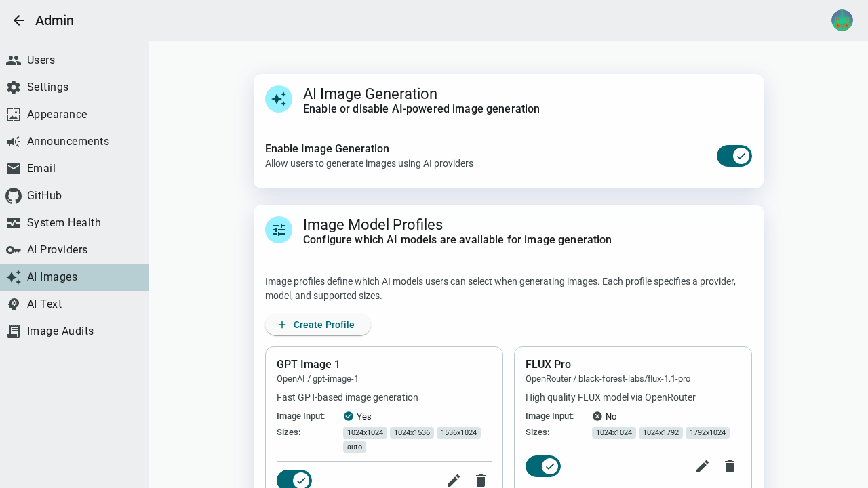Select the AI Images sidebar item
Screen dimensions: 868x488
[x=74, y=277]
